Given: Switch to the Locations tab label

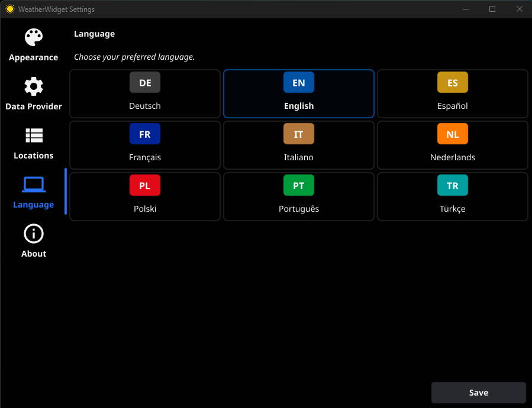Looking at the screenshot, I should click(x=34, y=156).
